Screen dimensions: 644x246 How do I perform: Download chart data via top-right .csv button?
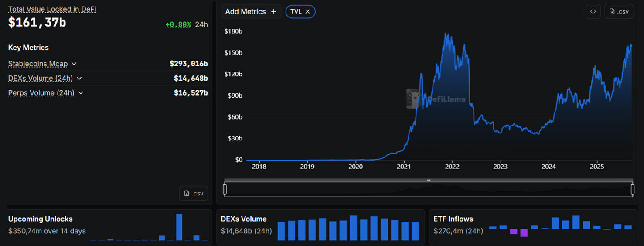coord(619,12)
